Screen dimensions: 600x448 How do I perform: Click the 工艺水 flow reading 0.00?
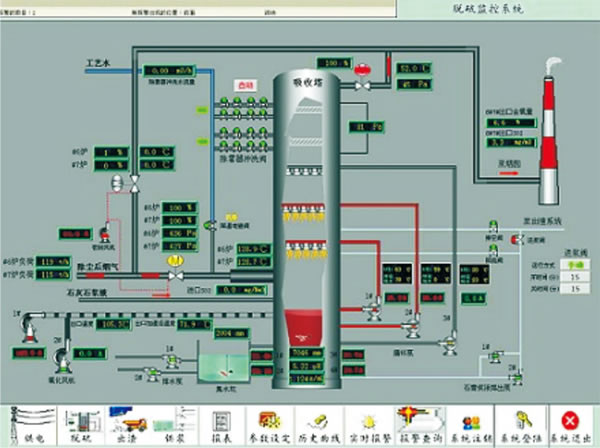click(x=169, y=71)
